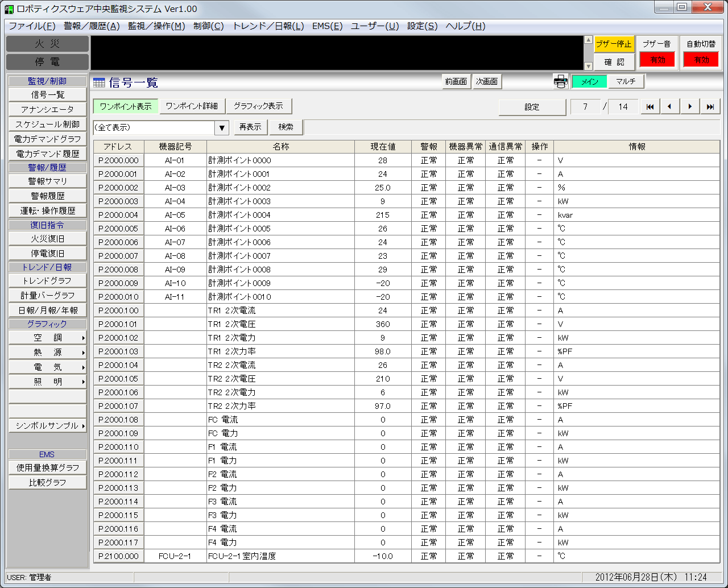Image resolution: width=728 pixels, height=588 pixels.
Task: Open 運転・操作履歴 in sidebar
Action: (x=48, y=211)
